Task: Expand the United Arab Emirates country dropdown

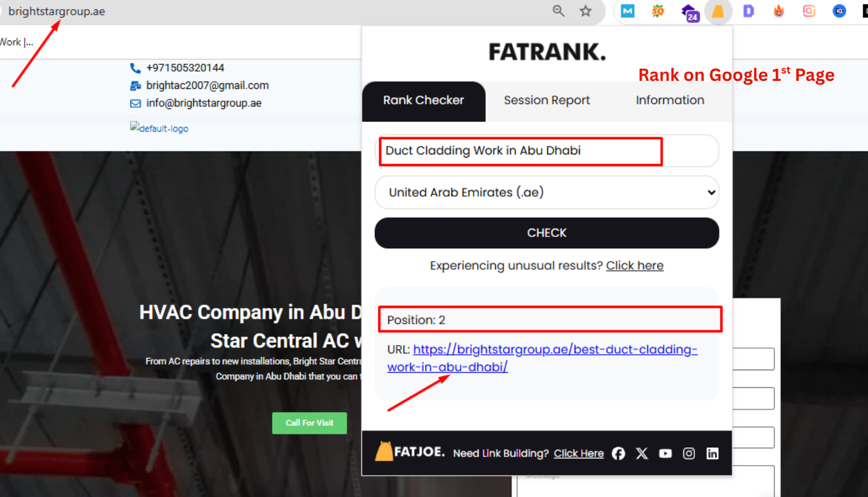Action: pyautogui.click(x=547, y=192)
